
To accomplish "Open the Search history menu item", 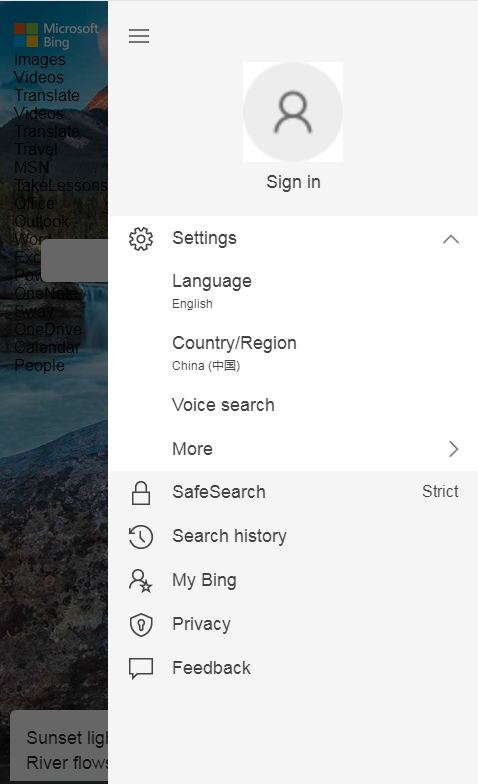I will click(x=230, y=536).
